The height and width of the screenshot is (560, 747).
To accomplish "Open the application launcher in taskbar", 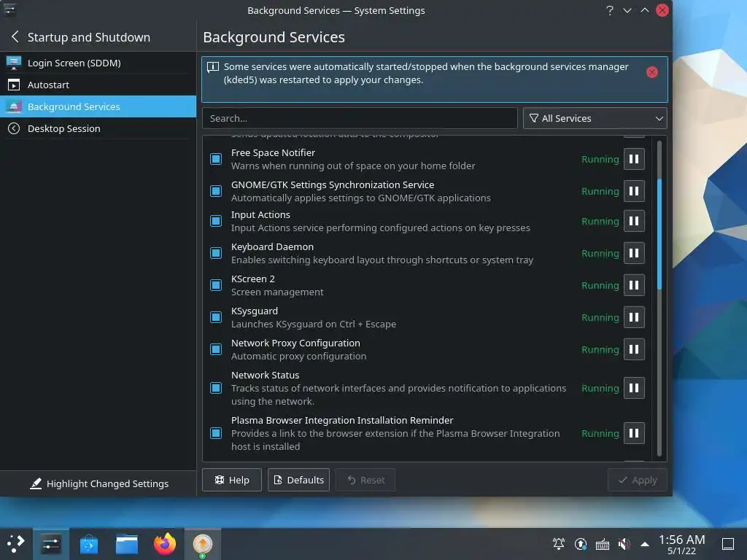I will [15, 543].
